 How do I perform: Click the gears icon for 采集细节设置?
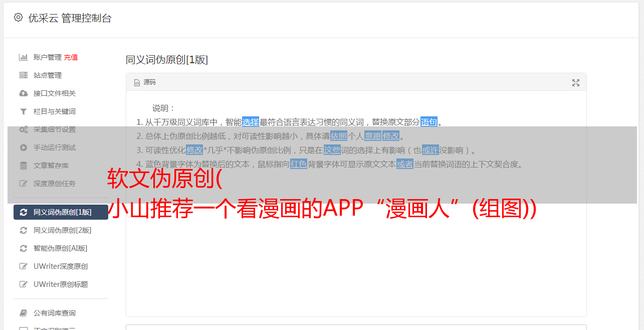23,129
